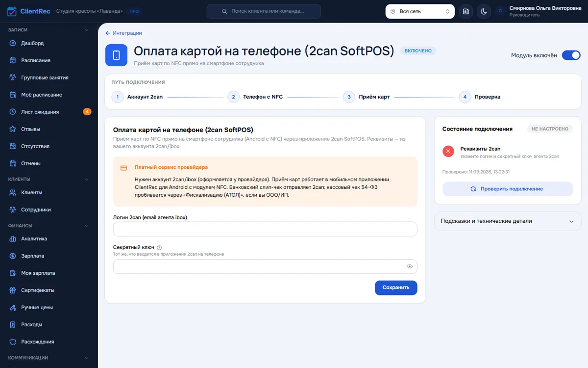Click the Отсутствия calendar icon
Image resolution: width=588 pixels, height=368 pixels.
tap(13, 146)
